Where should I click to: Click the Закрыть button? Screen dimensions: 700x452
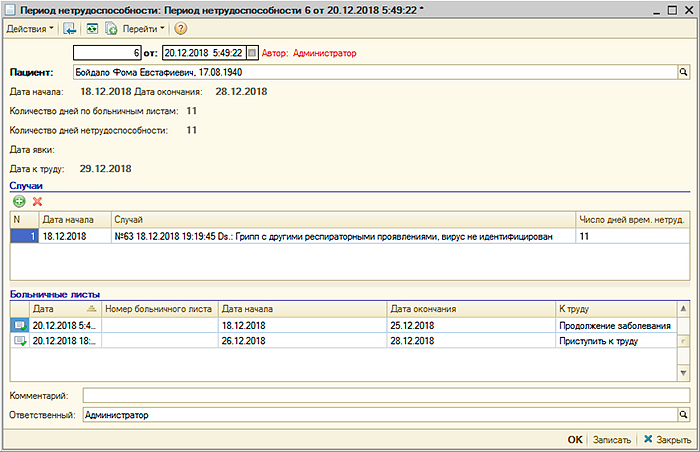point(667,439)
